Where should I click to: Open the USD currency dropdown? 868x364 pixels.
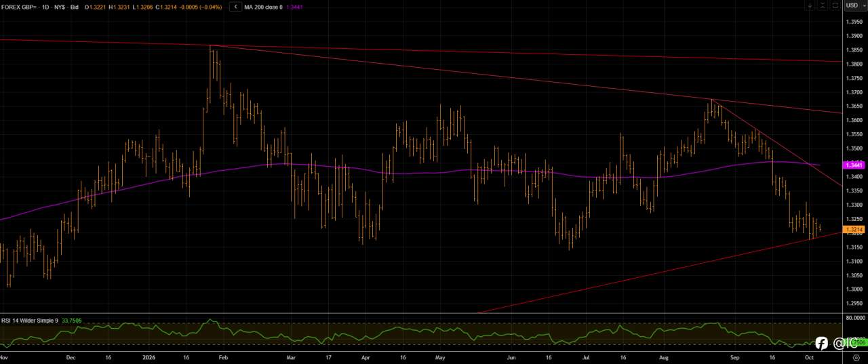pyautogui.click(x=854, y=5)
